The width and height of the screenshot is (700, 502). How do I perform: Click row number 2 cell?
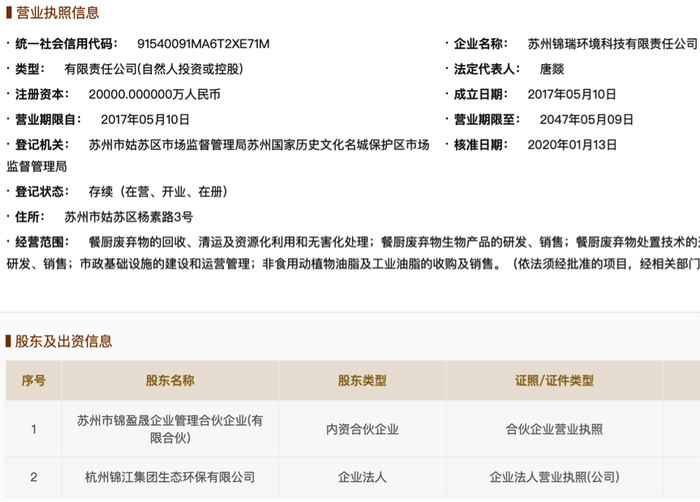(33, 477)
